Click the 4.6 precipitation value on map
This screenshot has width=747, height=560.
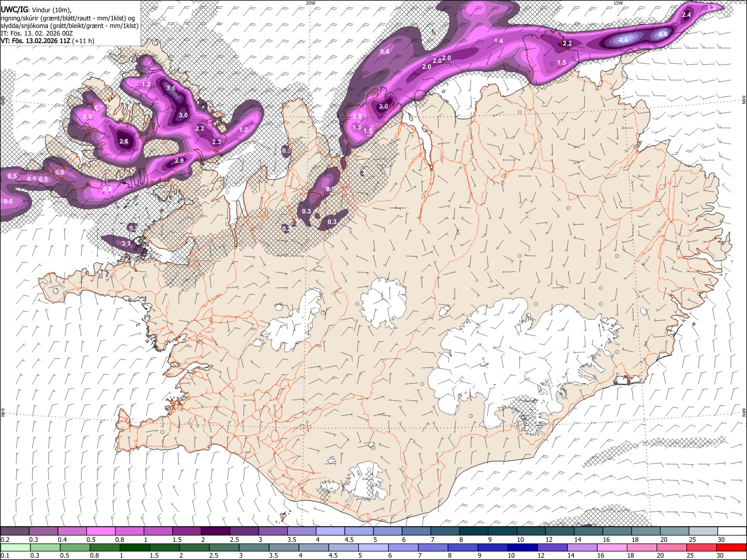coord(663,34)
